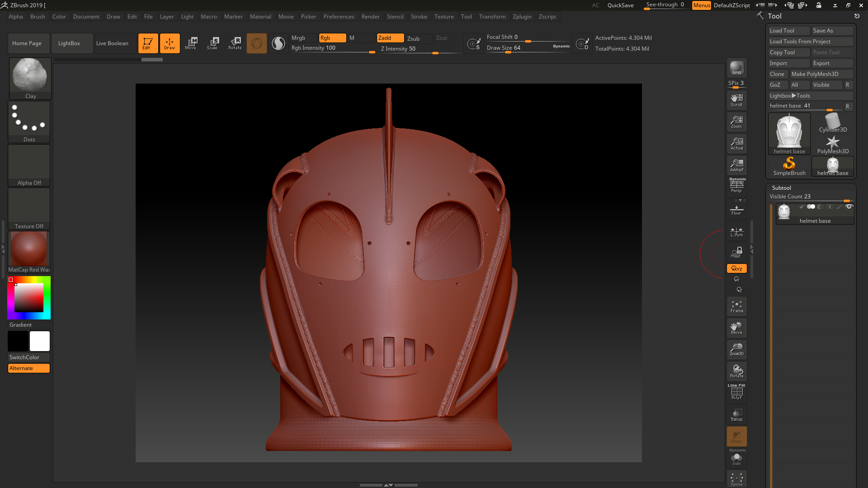Open the Render menu

click(370, 17)
